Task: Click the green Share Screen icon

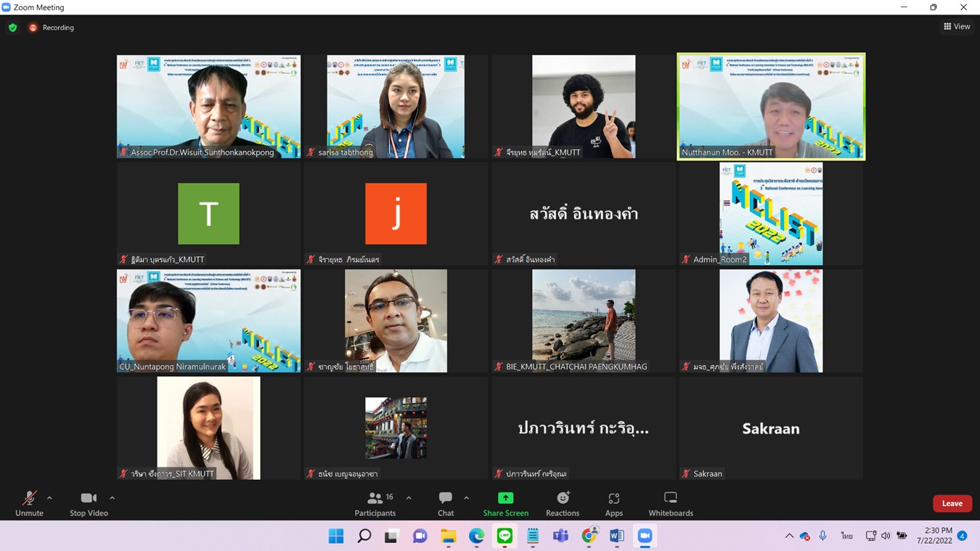Action: point(505,498)
